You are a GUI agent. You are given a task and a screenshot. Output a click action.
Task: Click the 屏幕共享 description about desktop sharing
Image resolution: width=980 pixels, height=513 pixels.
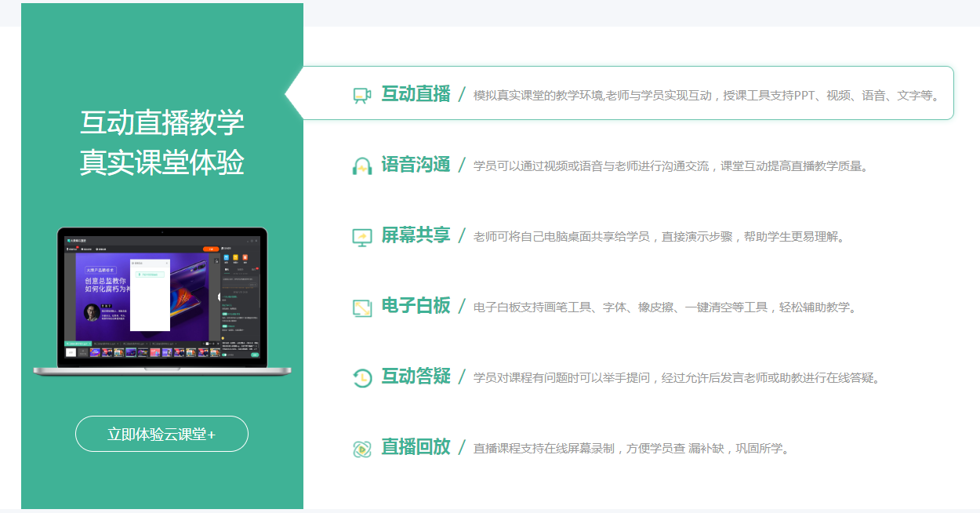click(x=660, y=237)
